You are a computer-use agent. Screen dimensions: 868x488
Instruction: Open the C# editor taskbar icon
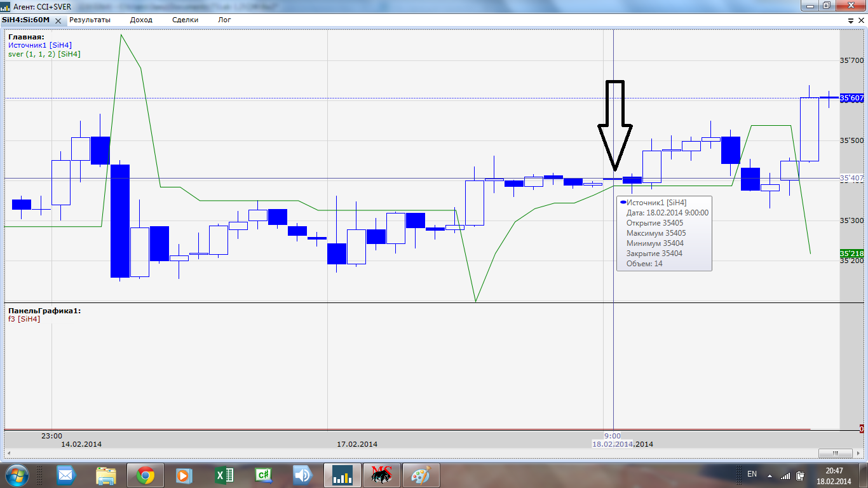(x=263, y=475)
